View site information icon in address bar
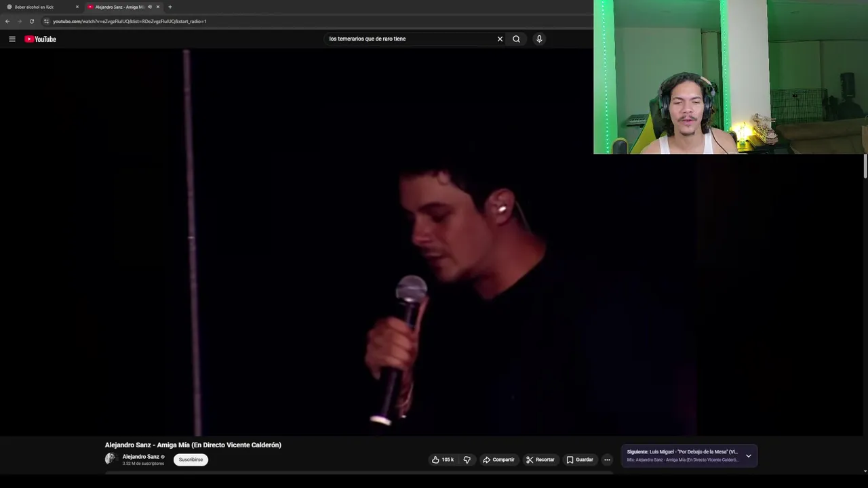The image size is (868, 488). point(46,21)
